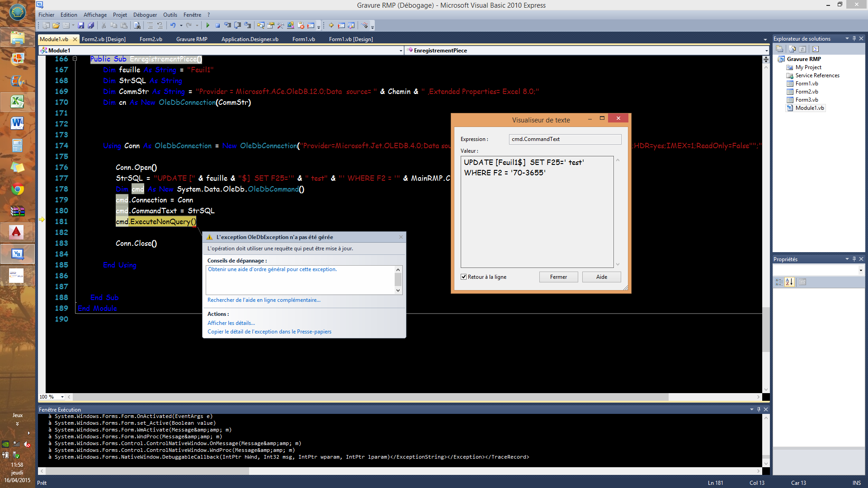The image size is (868, 488).
Task: Click 'Afficher les détails' link in exception dialog
Action: (x=231, y=322)
